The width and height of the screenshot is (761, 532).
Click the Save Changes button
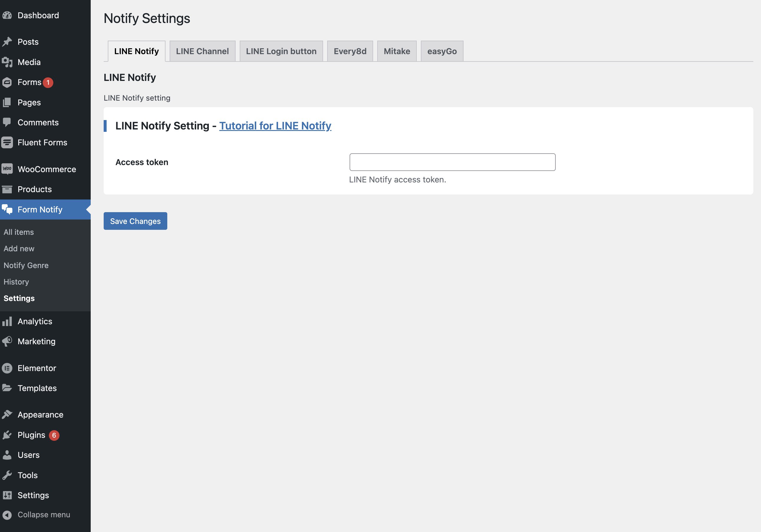[135, 221]
